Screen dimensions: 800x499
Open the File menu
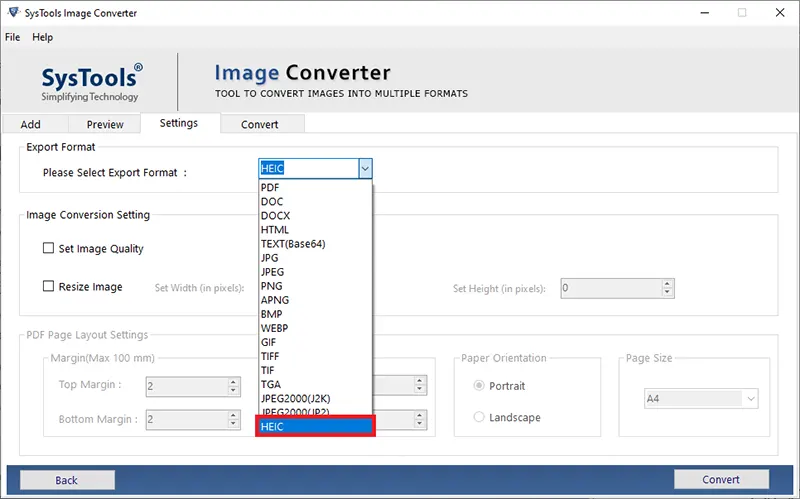12,37
